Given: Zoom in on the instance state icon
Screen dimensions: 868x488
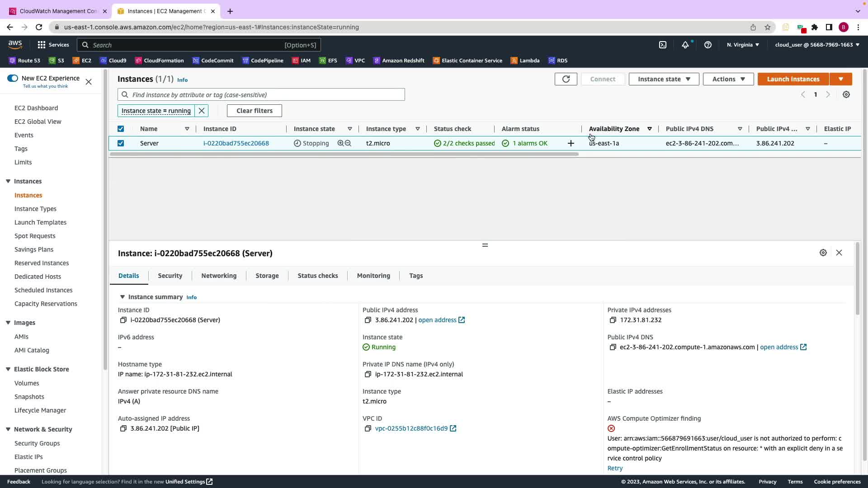Looking at the screenshot, I should pyautogui.click(x=340, y=143).
